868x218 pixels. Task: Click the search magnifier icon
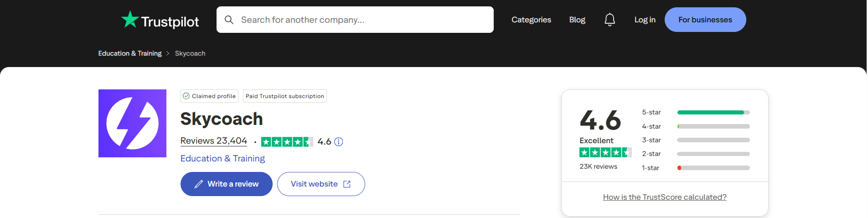[229, 20]
